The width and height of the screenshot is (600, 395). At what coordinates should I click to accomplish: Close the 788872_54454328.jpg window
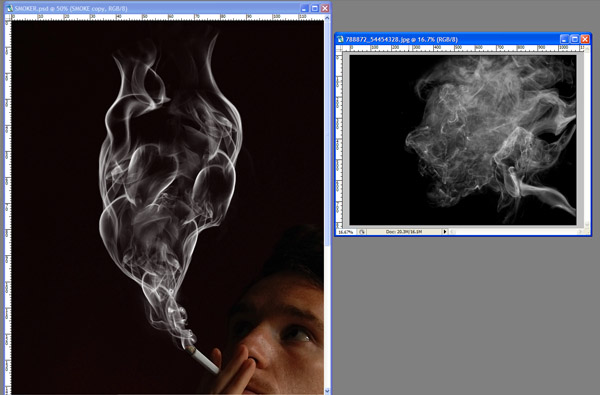(x=585, y=39)
